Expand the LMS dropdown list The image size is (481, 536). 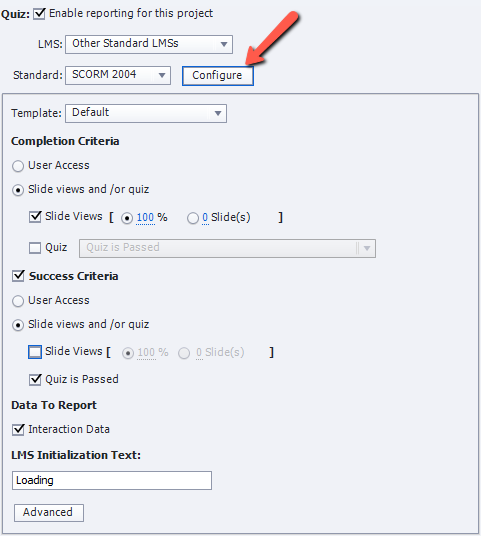coord(149,44)
